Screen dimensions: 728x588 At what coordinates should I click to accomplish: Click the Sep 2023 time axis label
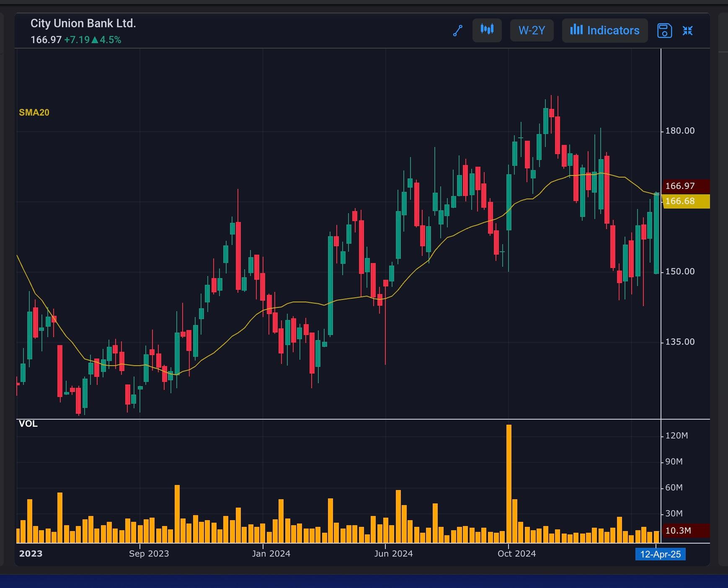pos(149,554)
